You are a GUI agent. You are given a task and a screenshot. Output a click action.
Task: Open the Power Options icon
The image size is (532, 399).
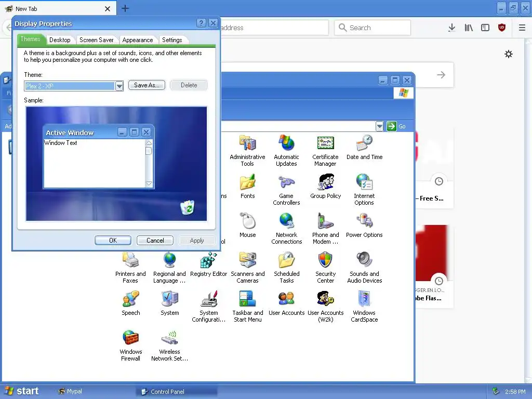364,221
